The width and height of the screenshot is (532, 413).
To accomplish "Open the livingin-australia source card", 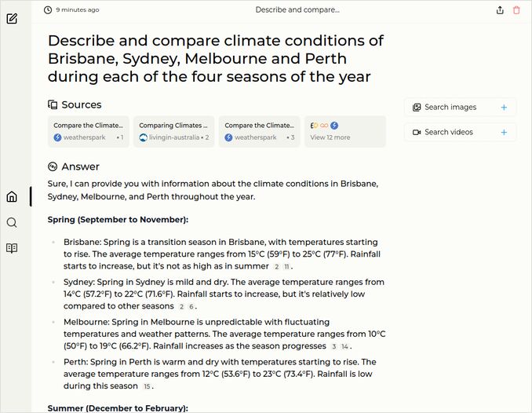I will point(173,132).
